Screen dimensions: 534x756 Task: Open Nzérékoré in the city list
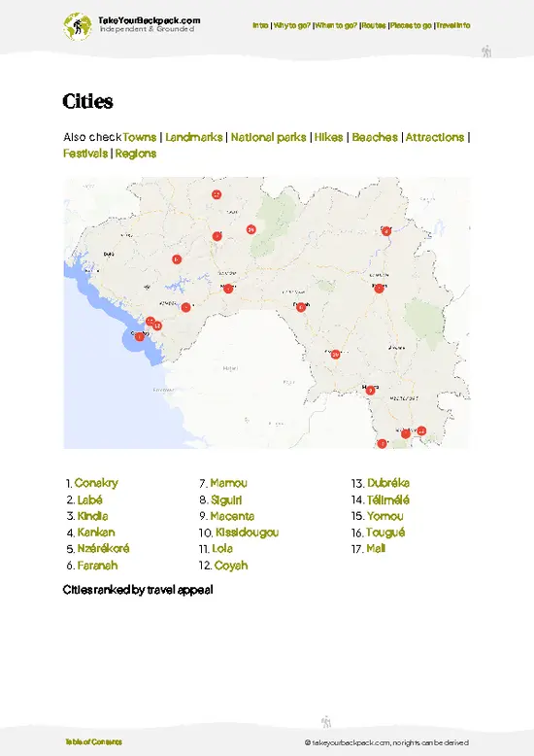[x=103, y=549]
